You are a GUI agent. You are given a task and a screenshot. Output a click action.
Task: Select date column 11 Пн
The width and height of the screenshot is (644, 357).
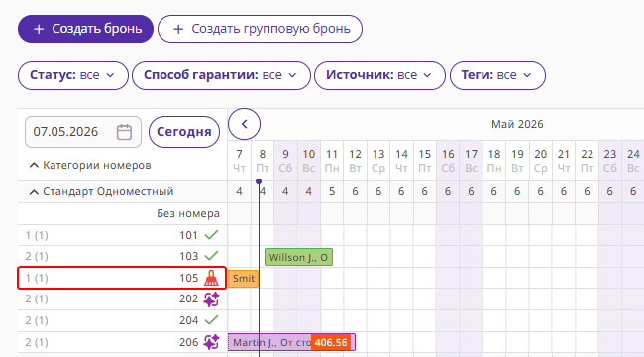[332, 161]
